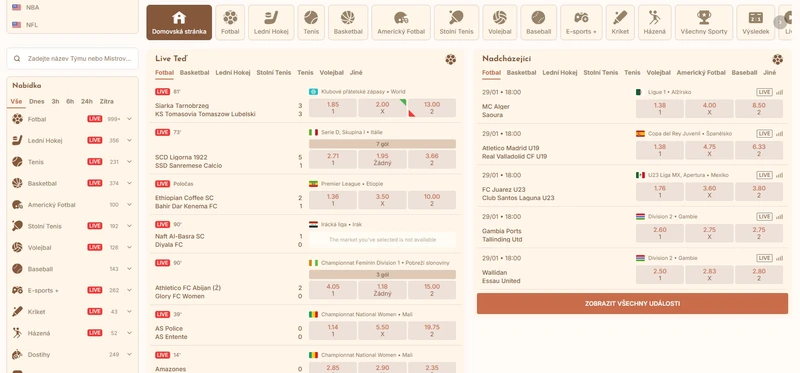The height and width of the screenshot is (373, 800).
Task: Expand the Lední Hokej sidebar chevron
Action: pyautogui.click(x=130, y=140)
